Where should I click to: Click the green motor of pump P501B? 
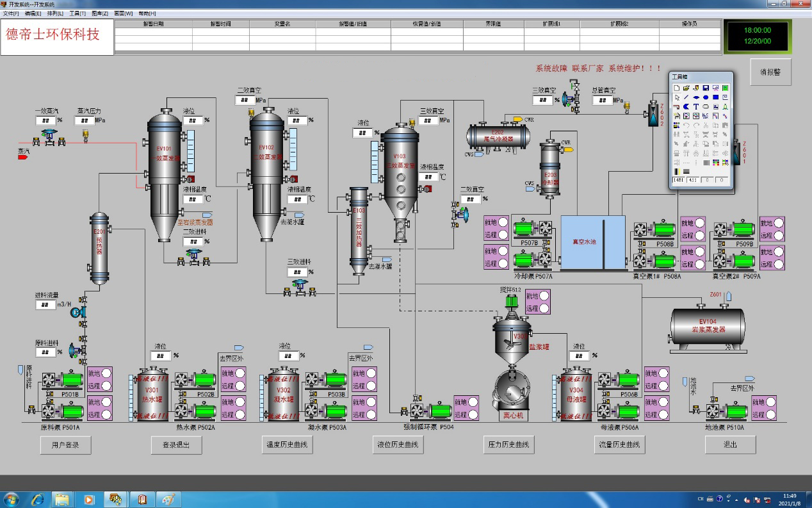pos(72,380)
